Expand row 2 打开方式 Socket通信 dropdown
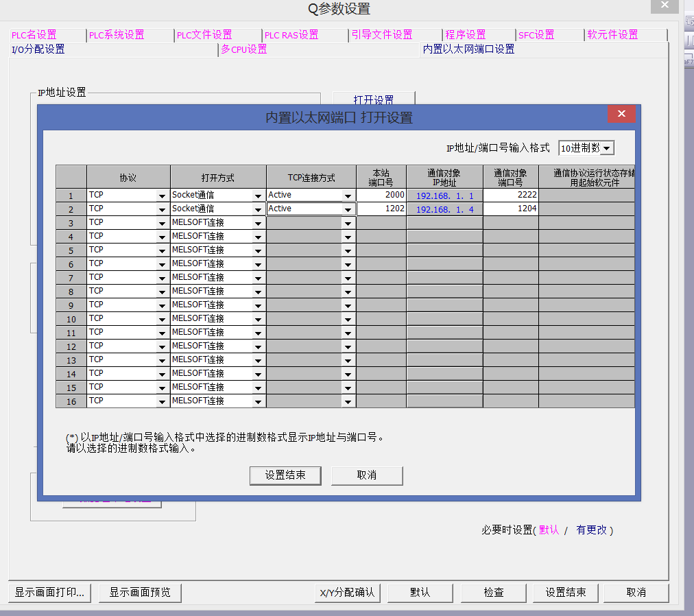694x616 pixels. (x=258, y=209)
